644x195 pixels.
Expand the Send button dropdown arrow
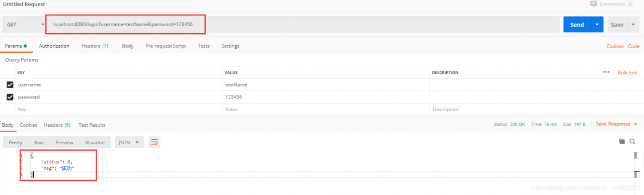pos(597,25)
